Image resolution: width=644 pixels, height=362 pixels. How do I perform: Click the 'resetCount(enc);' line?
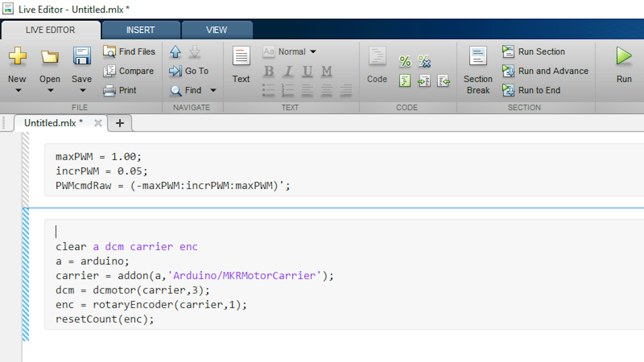point(105,319)
